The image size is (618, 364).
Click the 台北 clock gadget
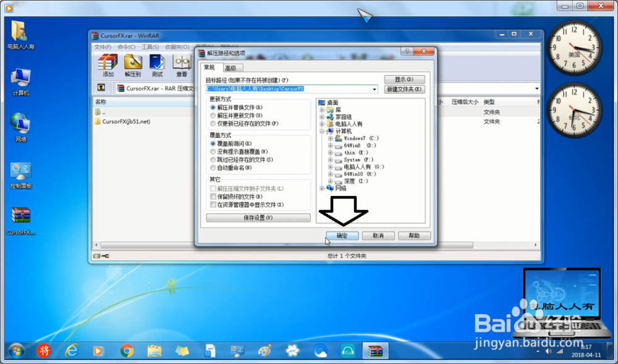pos(574,110)
